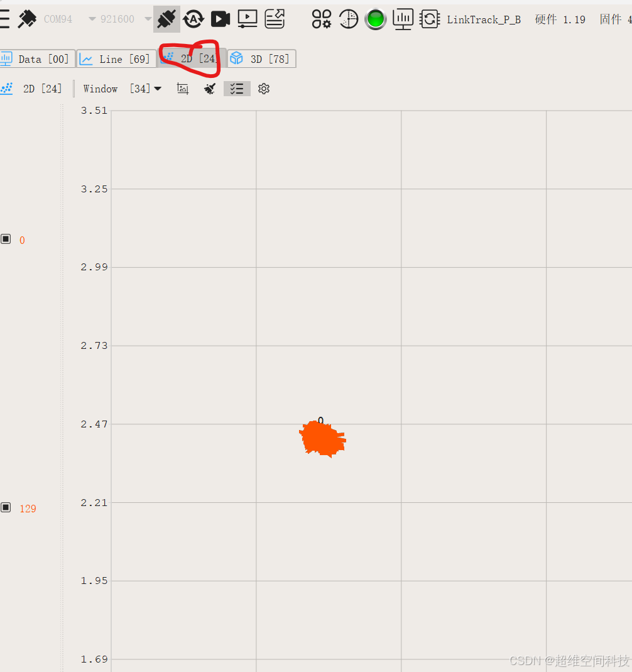Click the 3.51 y-axis label
Image resolution: width=632 pixels, height=672 pixels.
click(x=94, y=111)
